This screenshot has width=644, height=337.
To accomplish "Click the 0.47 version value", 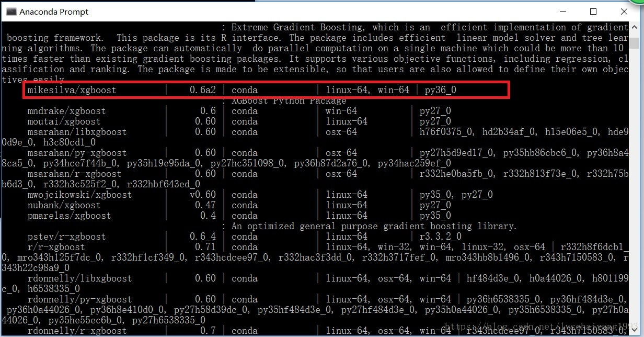I will [x=205, y=205].
